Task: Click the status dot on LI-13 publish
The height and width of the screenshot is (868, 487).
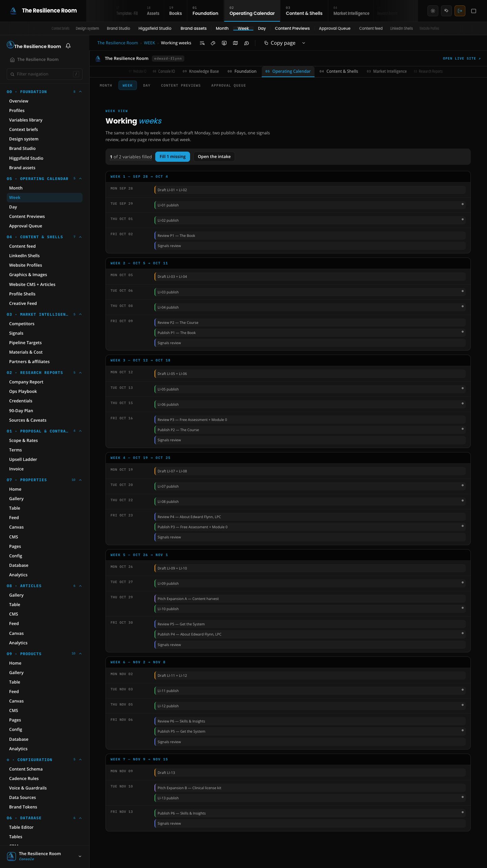Action: coord(463,797)
